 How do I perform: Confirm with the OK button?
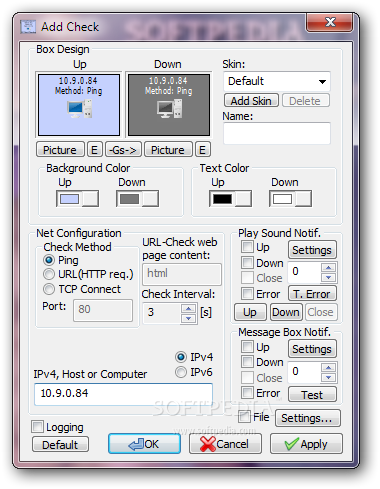[x=144, y=444]
